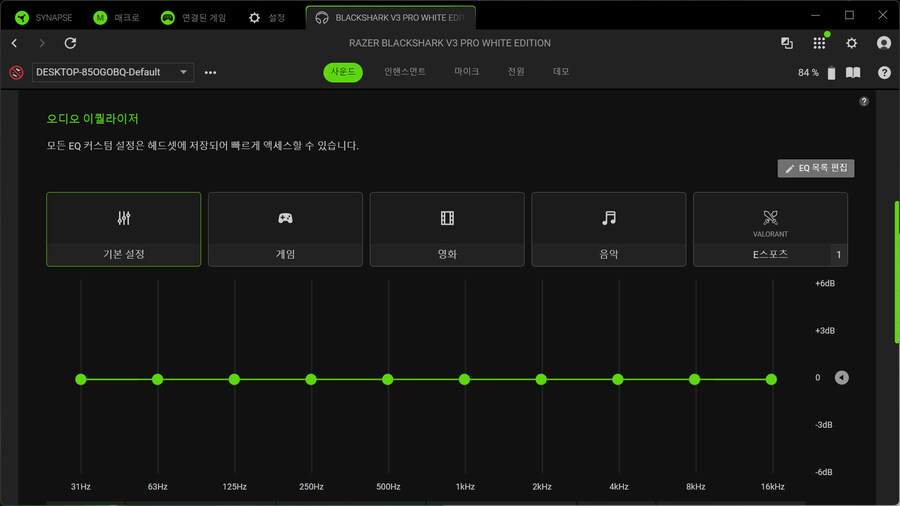Viewport: 900px width, 506px height.
Task: Select the 음악 EQ preset
Action: [x=609, y=229]
